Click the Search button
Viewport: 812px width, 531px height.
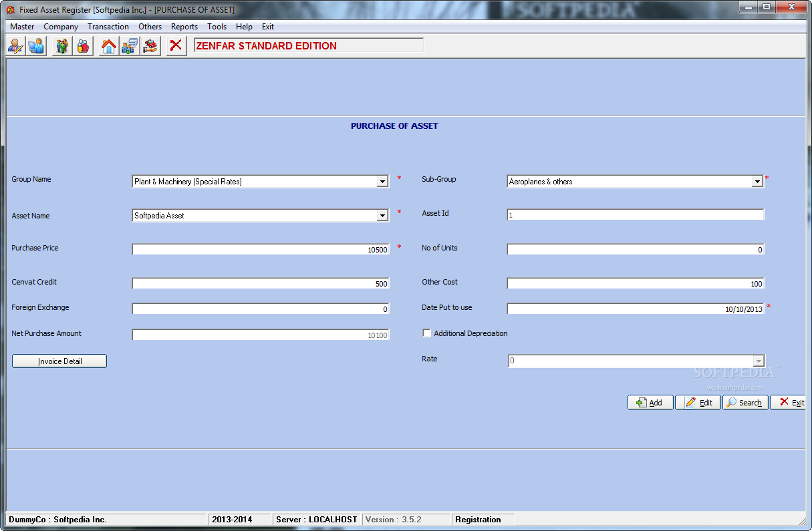pos(745,403)
